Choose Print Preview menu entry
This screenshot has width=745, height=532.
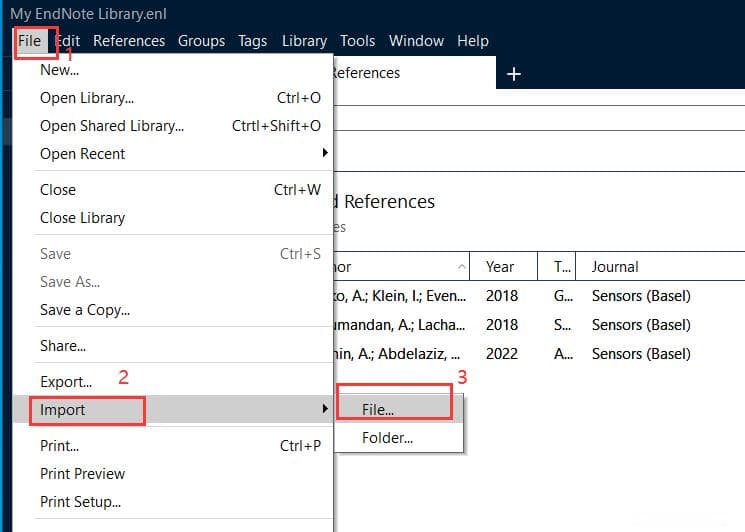pos(173,474)
